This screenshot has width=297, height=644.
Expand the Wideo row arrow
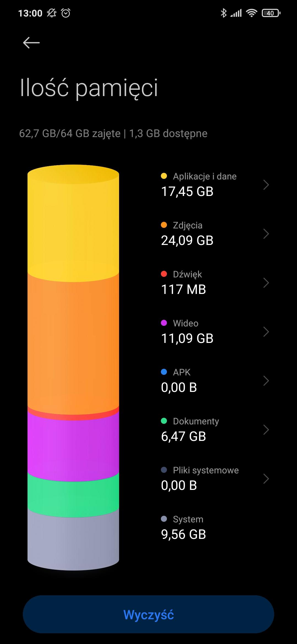pyautogui.click(x=266, y=332)
